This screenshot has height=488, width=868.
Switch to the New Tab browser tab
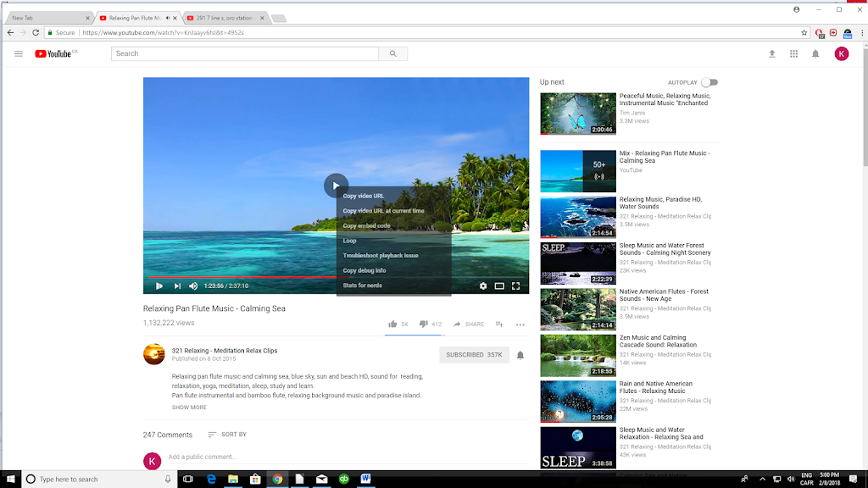point(48,19)
